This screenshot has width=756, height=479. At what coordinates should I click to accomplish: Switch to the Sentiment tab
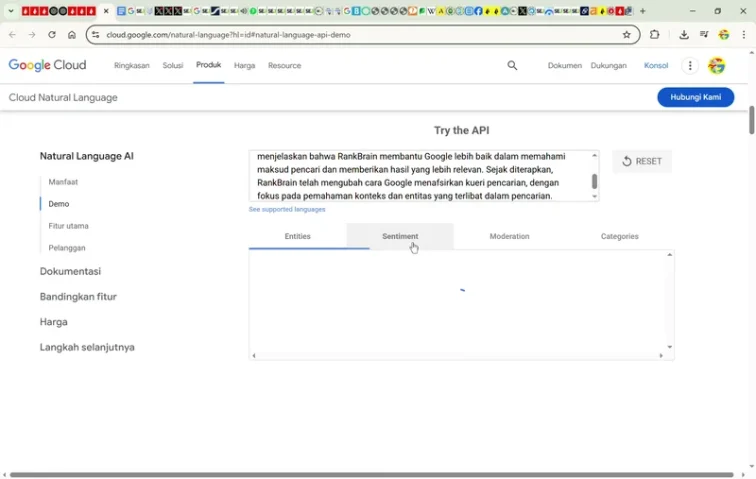coord(400,236)
